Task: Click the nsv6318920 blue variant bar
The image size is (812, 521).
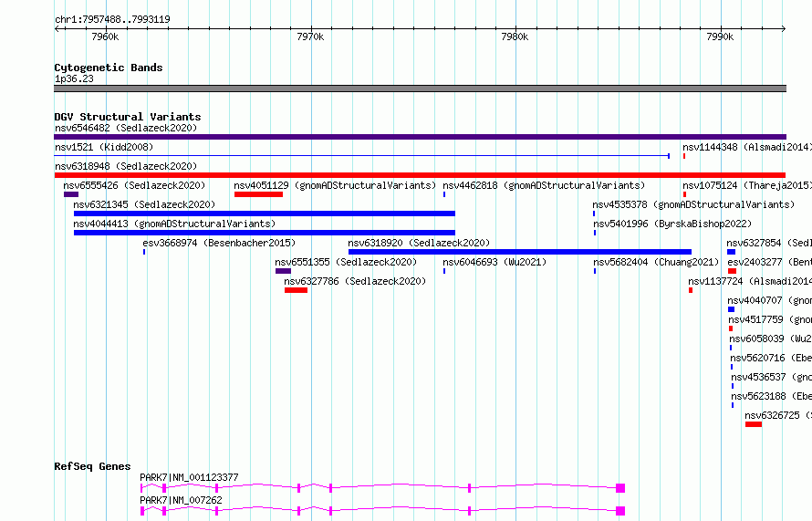Action: [x=520, y=252]
